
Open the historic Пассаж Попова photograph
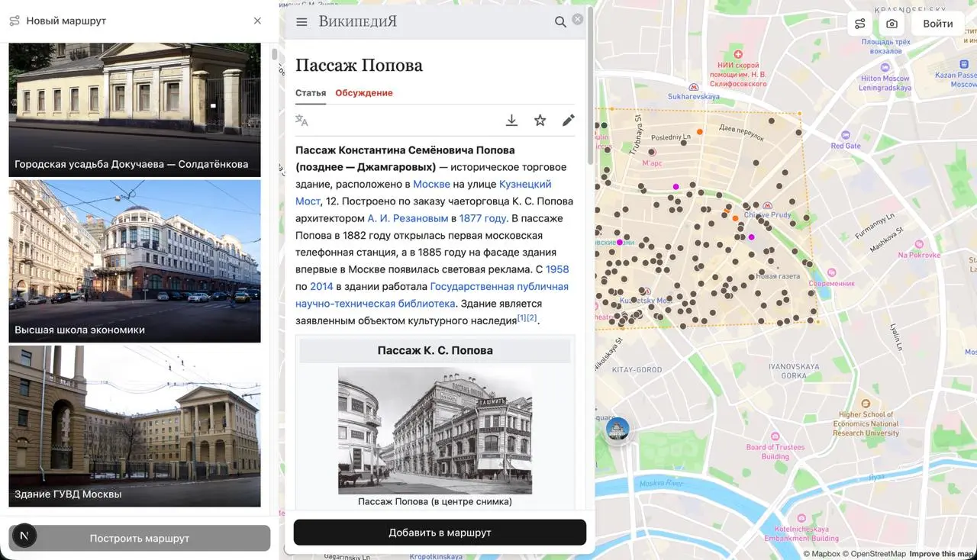click(435, 431)
